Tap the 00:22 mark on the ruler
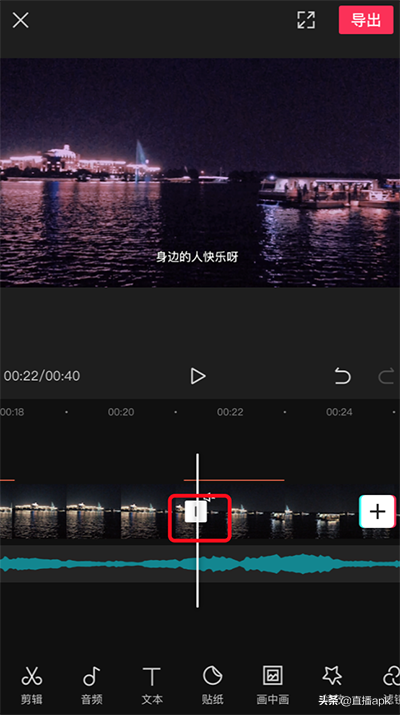This screenshot has height=715, width=400. pos(230,412)
